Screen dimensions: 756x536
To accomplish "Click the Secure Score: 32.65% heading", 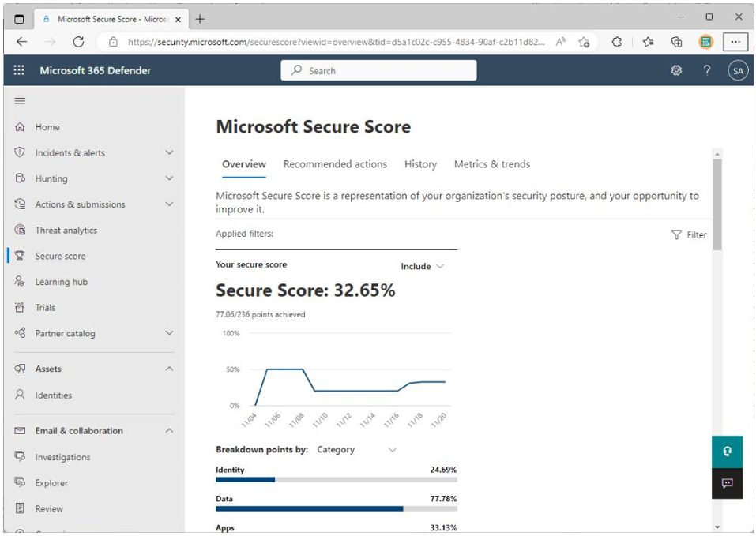I will pos(305,290).
